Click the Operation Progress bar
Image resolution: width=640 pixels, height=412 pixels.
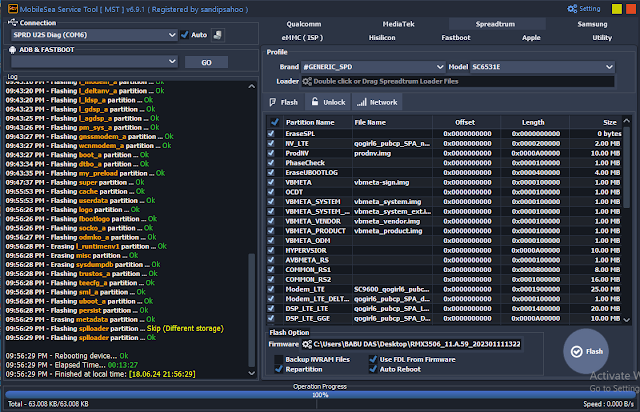point(320,395)
